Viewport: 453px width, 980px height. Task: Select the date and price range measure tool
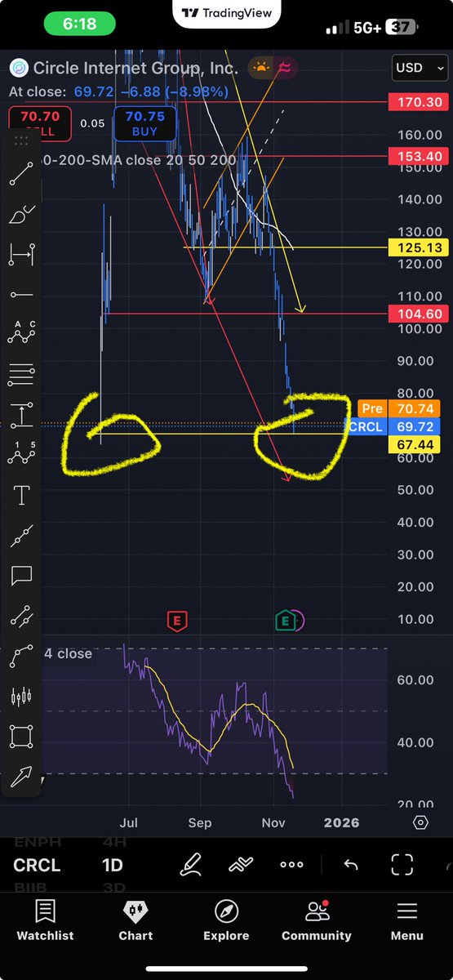[21, 254]
